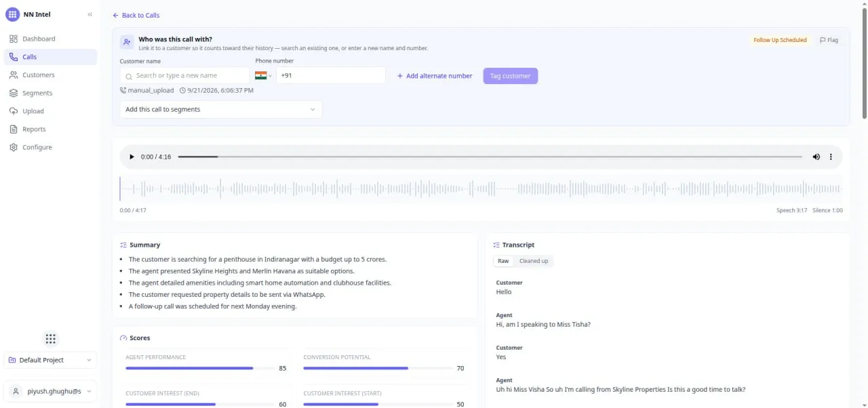Click the Calls phone icon in the sidebar
The height and width of the screenshot is (408, 868).
[x=14, y=57]
